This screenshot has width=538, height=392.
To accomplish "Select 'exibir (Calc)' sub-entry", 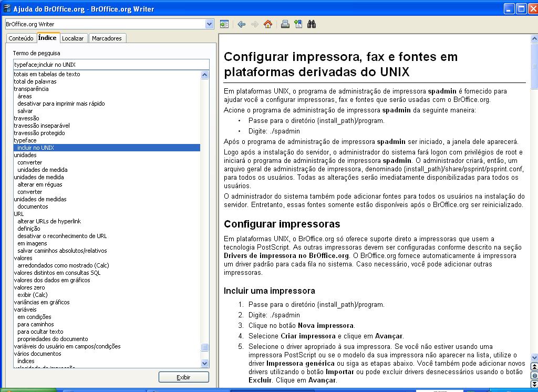I will click(x=33, y=295).
